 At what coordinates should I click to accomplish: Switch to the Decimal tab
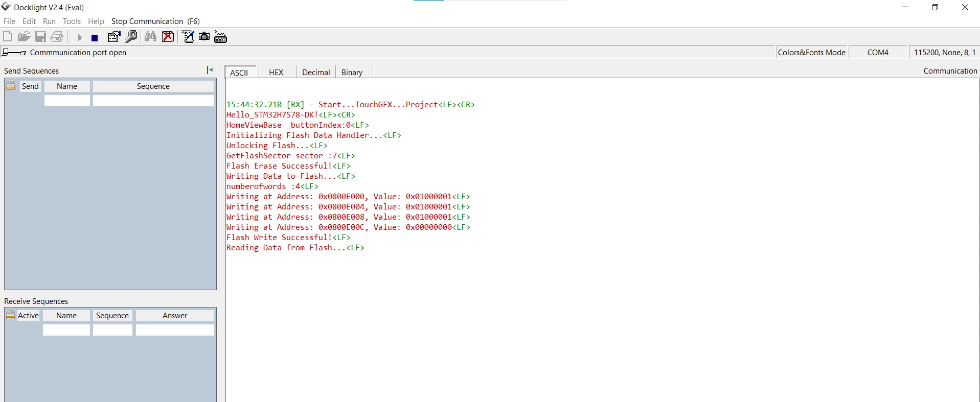coord(316,72)
